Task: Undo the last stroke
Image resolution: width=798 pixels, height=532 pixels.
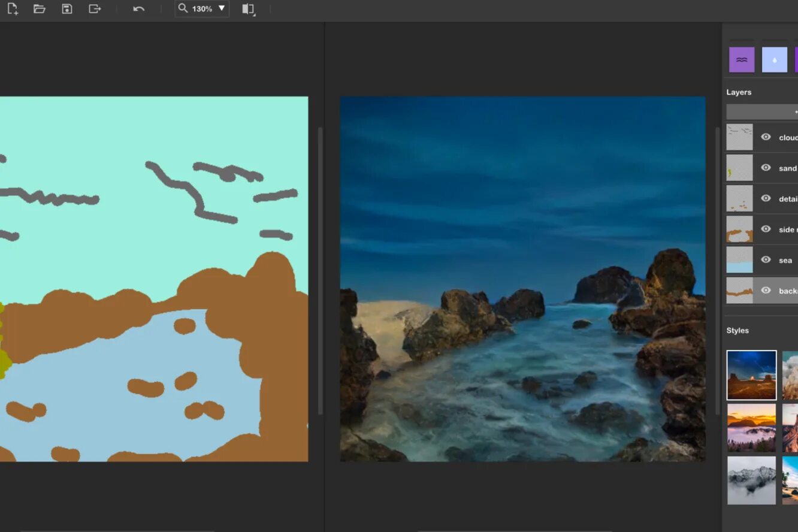Action: (138, 9)
